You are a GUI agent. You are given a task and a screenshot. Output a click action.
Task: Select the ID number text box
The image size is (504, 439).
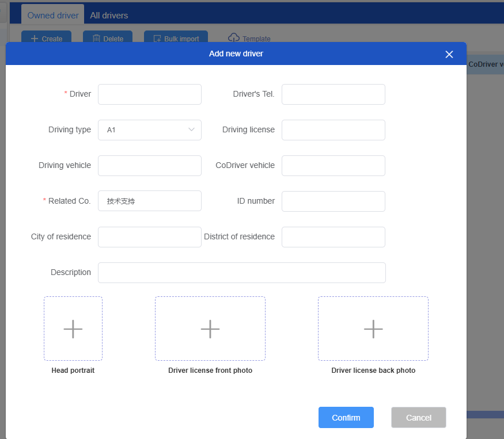tap(333, 201)
